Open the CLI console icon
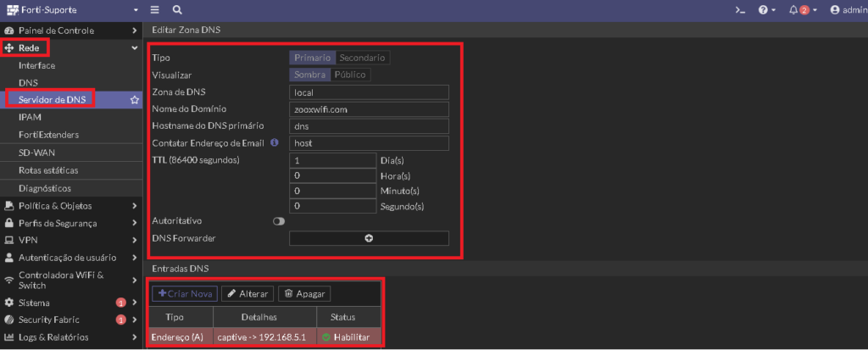The image size is (868, 350). point(739,10)
